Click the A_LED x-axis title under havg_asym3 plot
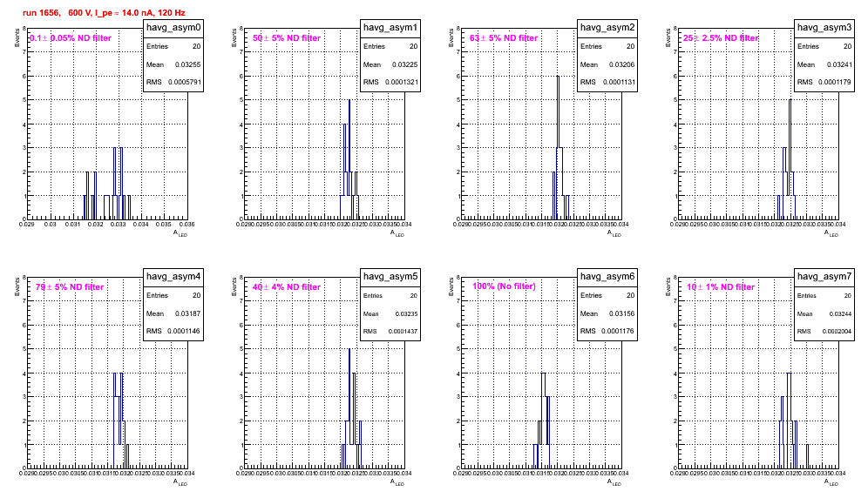Viewport: 868px width, 498px height. (831, 233)
